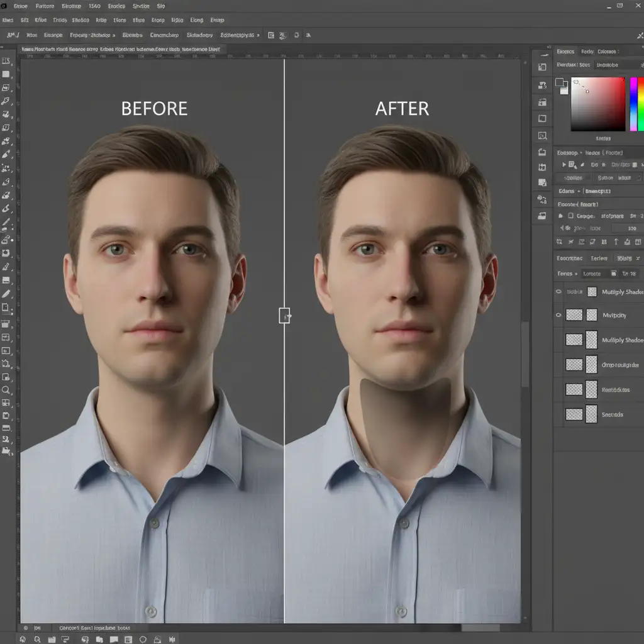The image size is (644, 644).
Task: Click the foreground/background color squares icon
Action: pos(561,86)
